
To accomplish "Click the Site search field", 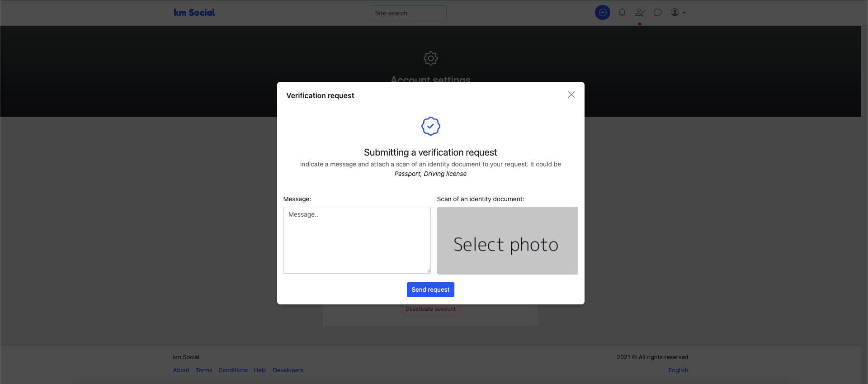I will [x=408, y=13].
